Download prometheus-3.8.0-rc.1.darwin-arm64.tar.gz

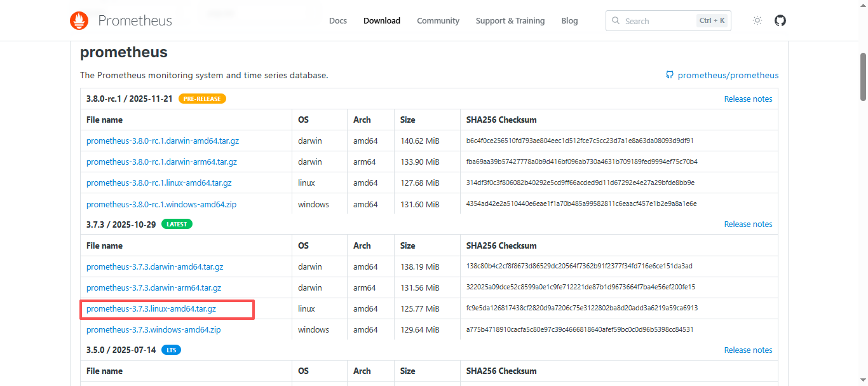pos(161,162)
